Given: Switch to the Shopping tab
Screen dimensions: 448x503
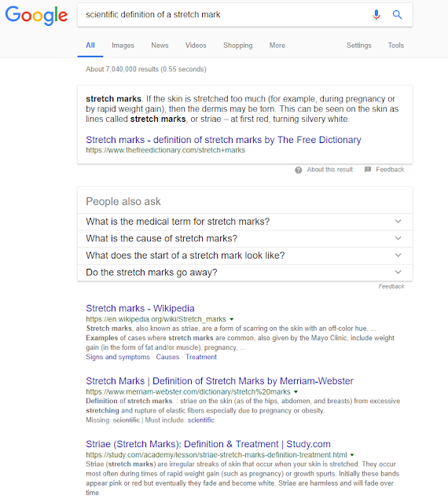Looking at the screenshot, I should click(238, 46).
